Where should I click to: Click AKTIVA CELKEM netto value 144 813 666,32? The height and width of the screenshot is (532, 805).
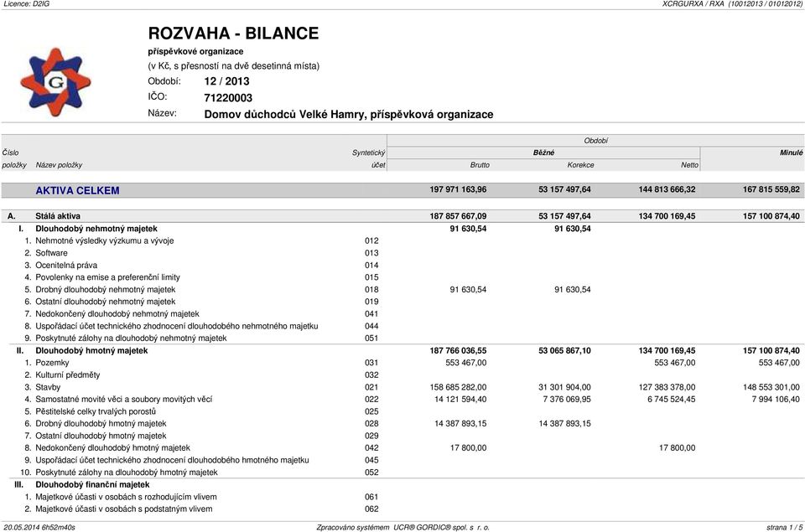[x=667, y=189]
